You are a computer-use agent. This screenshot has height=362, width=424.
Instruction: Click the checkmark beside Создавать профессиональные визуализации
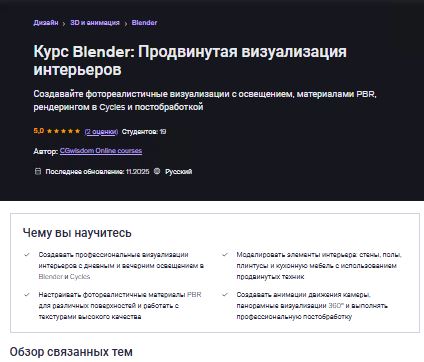click(27, 255)
